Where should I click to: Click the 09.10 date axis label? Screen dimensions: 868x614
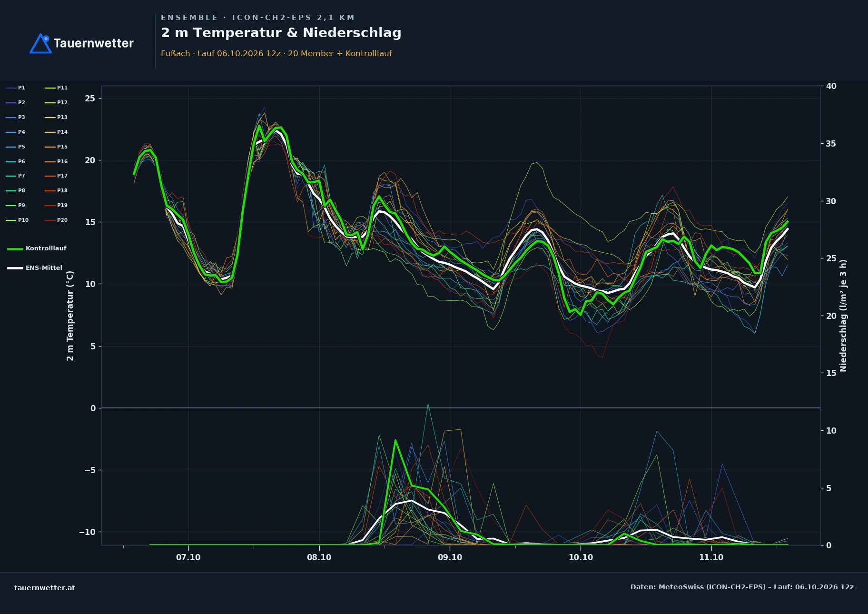[x=450, y=557]
